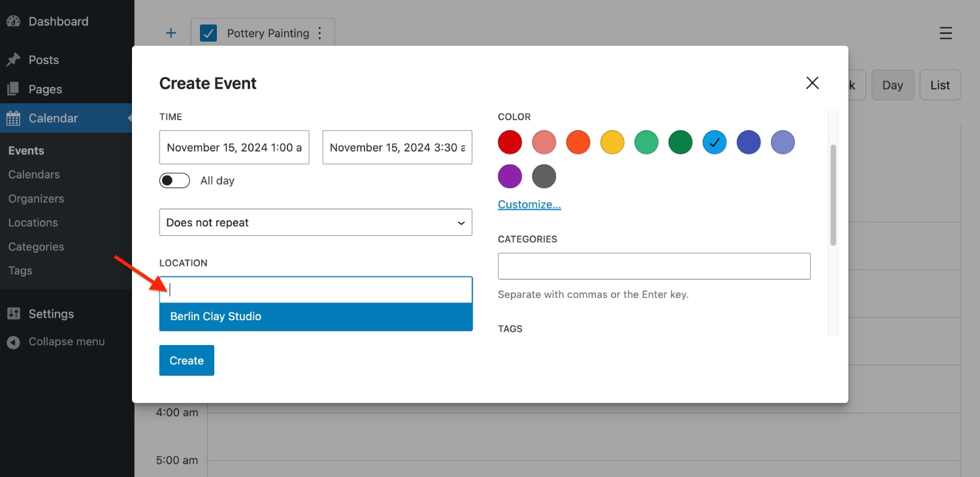Toggle the All day switch
Image resolution: width=980 pixels, height=477 pixels.
tap(174, 180)
